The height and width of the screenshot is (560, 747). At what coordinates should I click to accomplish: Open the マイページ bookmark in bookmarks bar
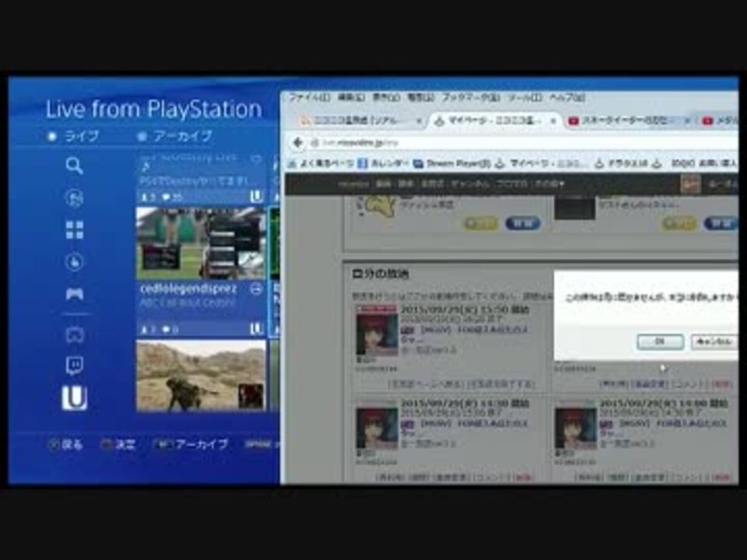point(541,164)
